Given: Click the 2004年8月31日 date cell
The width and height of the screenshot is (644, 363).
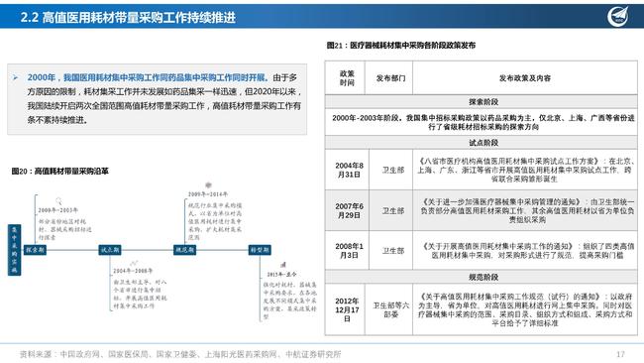Looking at the screenshot, I should [348, 170].
